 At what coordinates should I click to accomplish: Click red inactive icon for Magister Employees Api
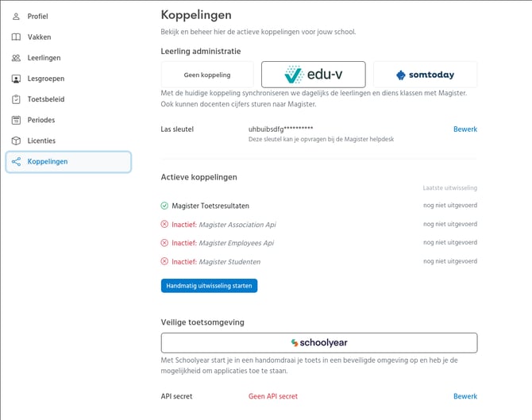point(164,243)
